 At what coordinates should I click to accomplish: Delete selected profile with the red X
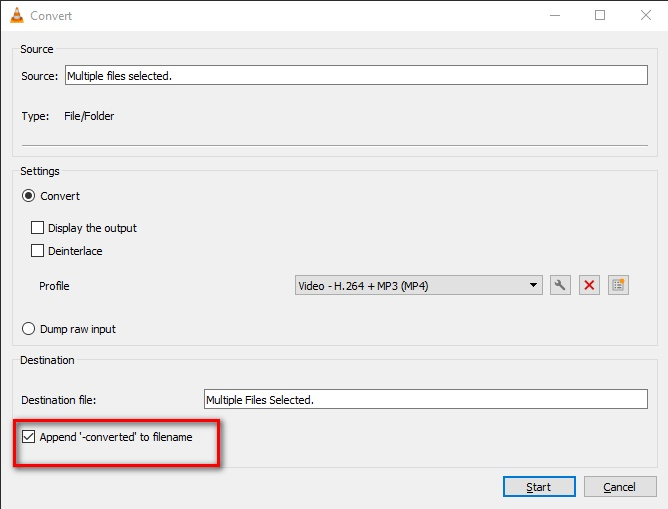(589, 285)
